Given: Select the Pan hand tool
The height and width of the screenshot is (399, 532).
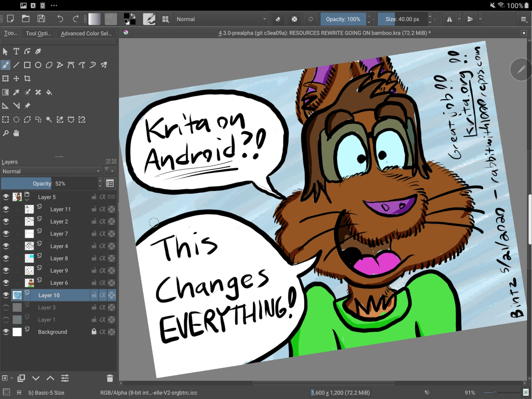Looking at the screenshot, I should pos(16,133).
